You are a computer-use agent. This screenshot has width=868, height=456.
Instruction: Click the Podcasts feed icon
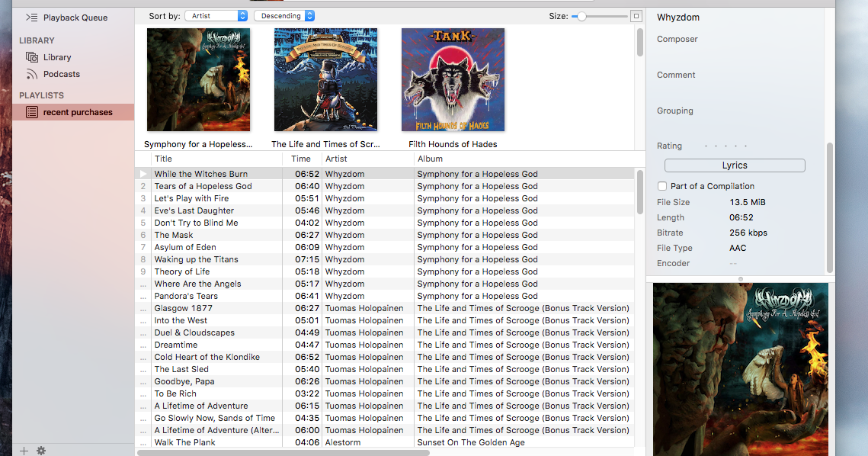coord(32,74)
